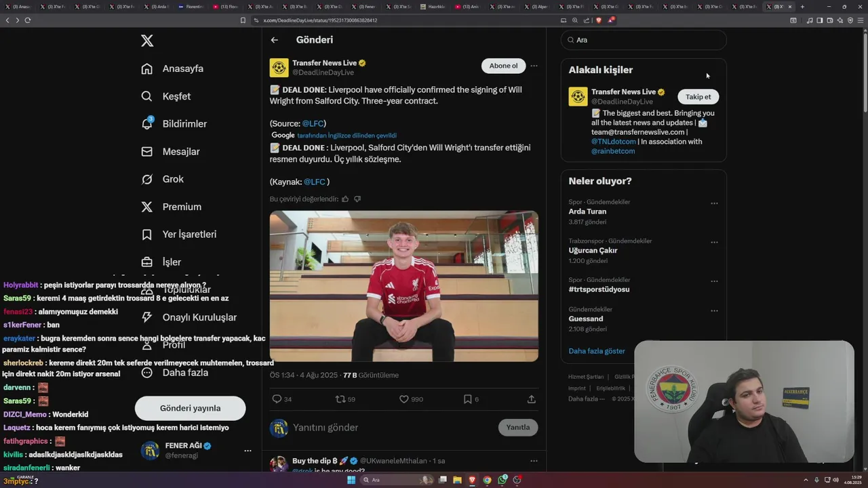Screen dimensions: 868x488
Task: Like the post with 990 likes
Action: 404,399
